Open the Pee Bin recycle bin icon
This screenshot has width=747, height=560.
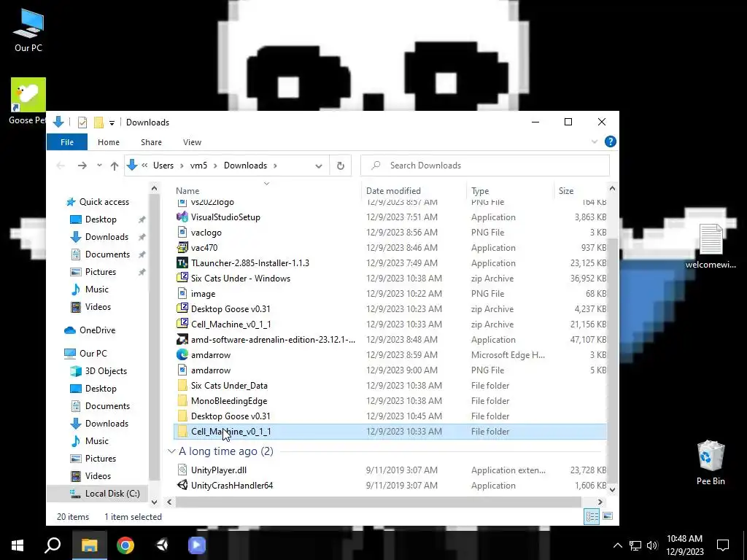click(x=711, y=463)
